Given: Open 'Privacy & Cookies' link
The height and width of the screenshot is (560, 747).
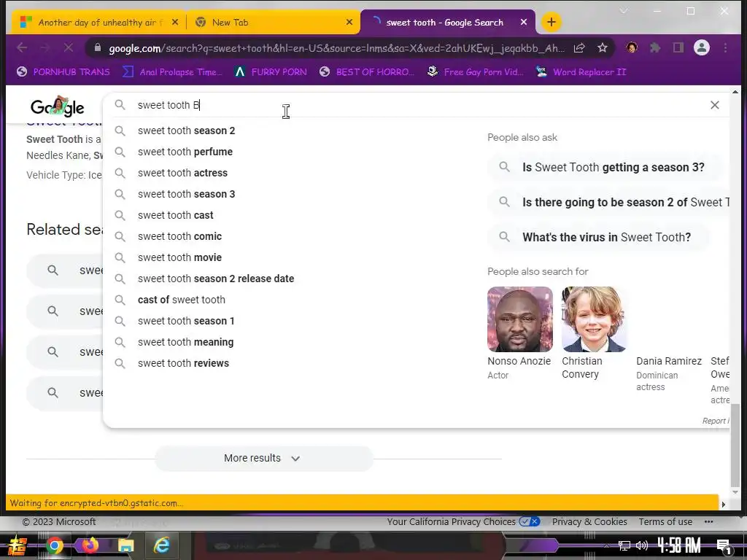Looking at the screenshot, I should 589,521.
